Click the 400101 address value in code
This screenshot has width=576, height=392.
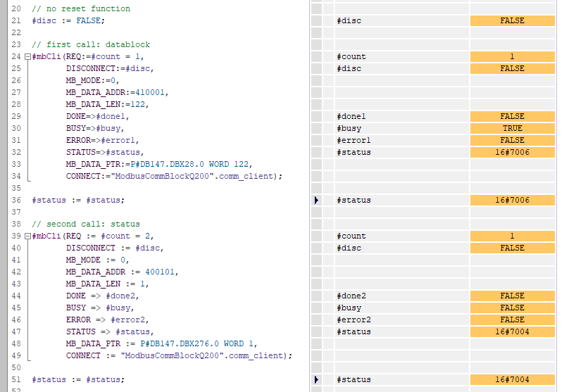click(x=161, y=272)
